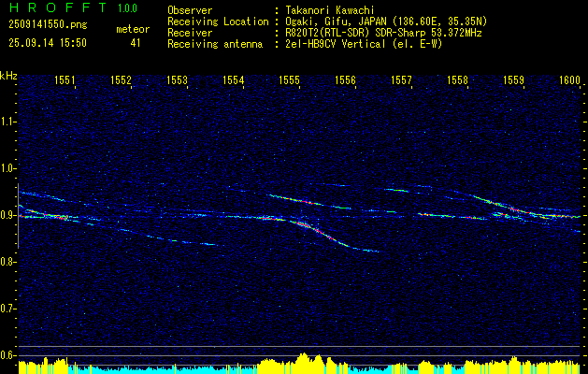This screenshot has width=588, height=374.
Task: Click the 1558 time marker
Action: 457,79
